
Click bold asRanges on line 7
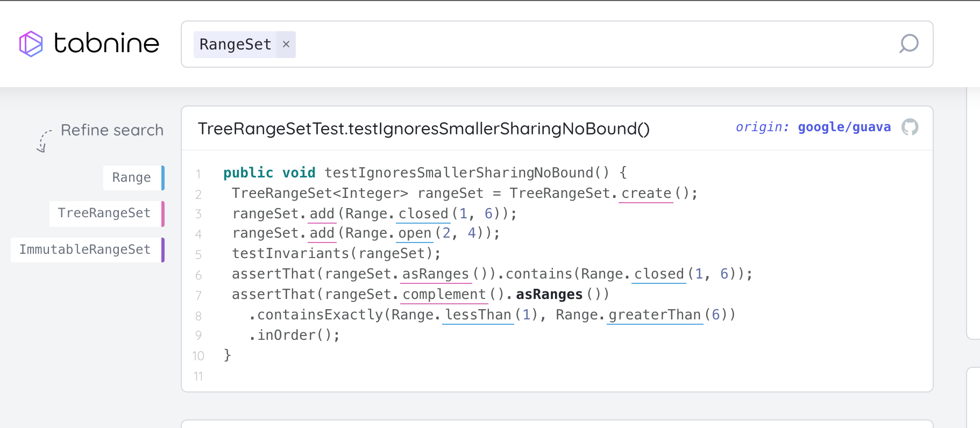pos(549,294)
